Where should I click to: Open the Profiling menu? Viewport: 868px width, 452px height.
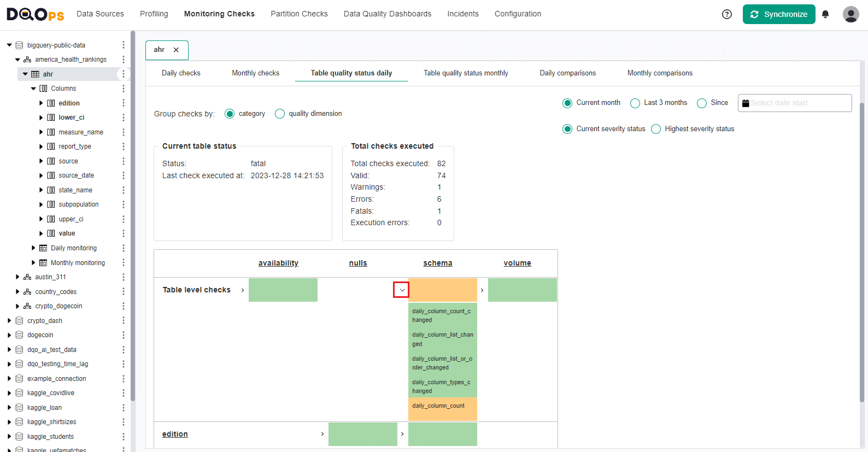pyautogui.click(x=154, y=14)
